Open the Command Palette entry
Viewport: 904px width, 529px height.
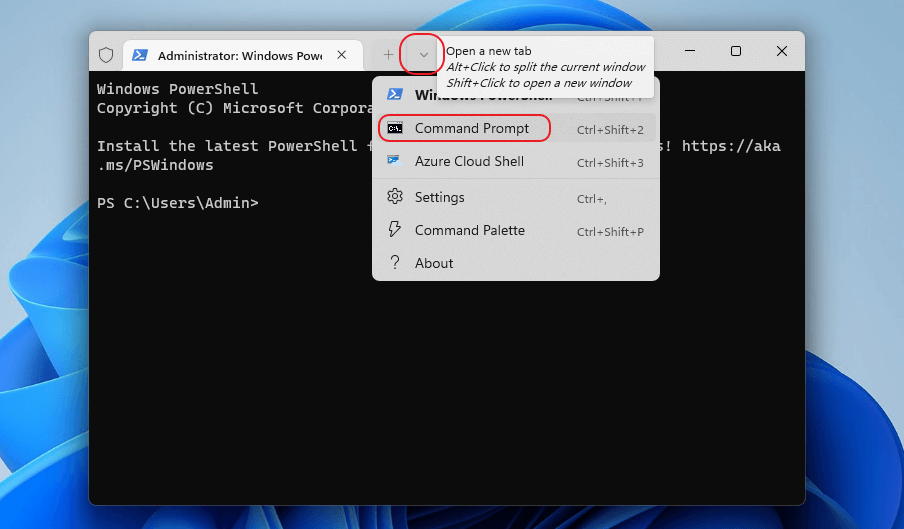(x=515, y=231)
